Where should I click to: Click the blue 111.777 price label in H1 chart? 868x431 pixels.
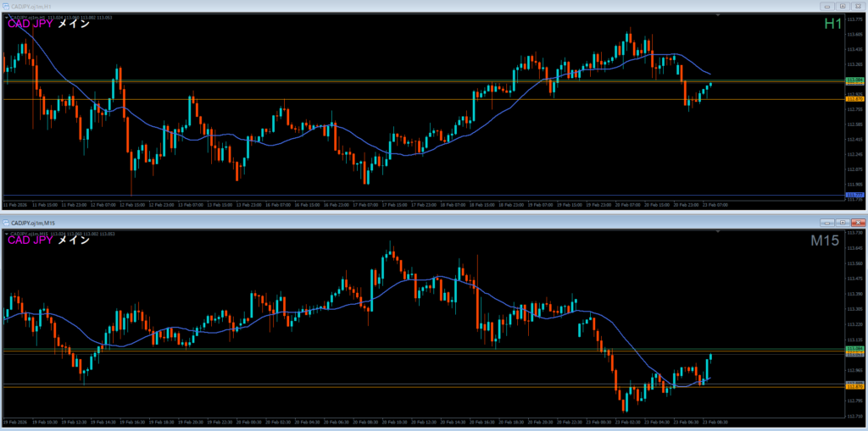pyautogui.click(x=854, y=196)
